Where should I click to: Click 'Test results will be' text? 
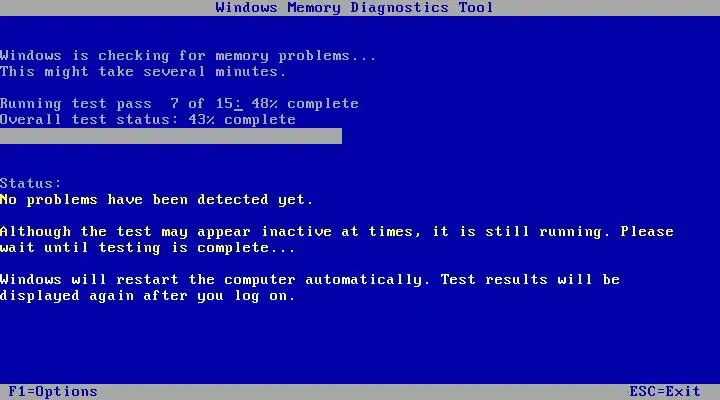(x=530, y=280)
